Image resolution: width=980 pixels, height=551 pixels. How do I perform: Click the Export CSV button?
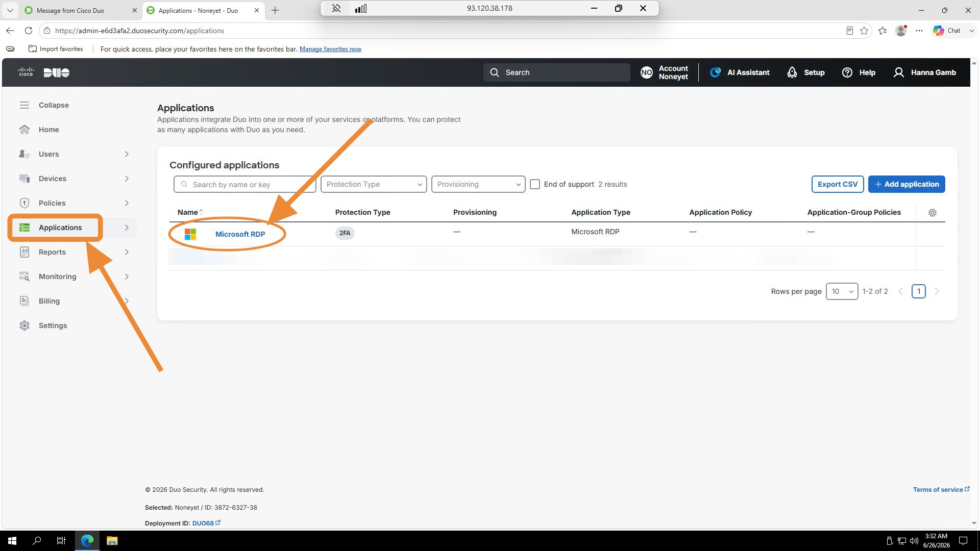pos(838,184)
